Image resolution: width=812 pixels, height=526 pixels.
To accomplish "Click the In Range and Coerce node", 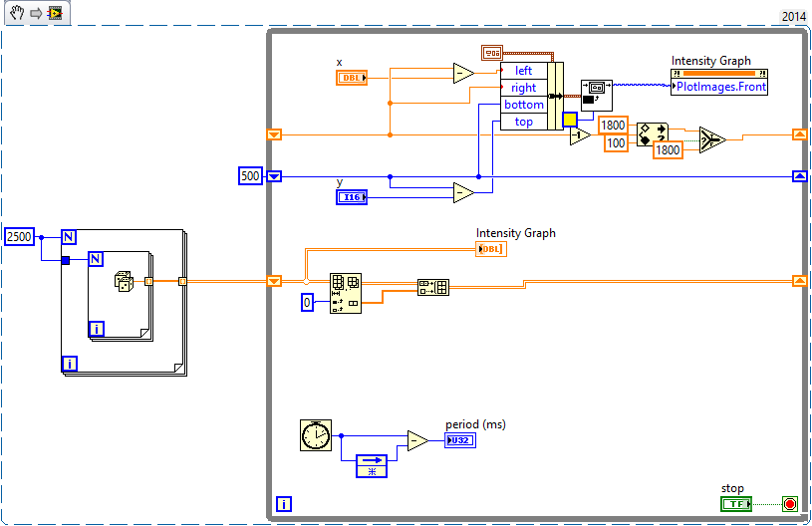I will click(652, 134).
